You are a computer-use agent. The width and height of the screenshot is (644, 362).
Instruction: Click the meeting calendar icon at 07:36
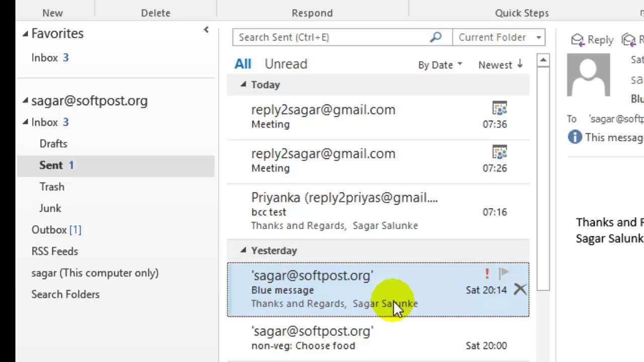(x=499, y=109)
